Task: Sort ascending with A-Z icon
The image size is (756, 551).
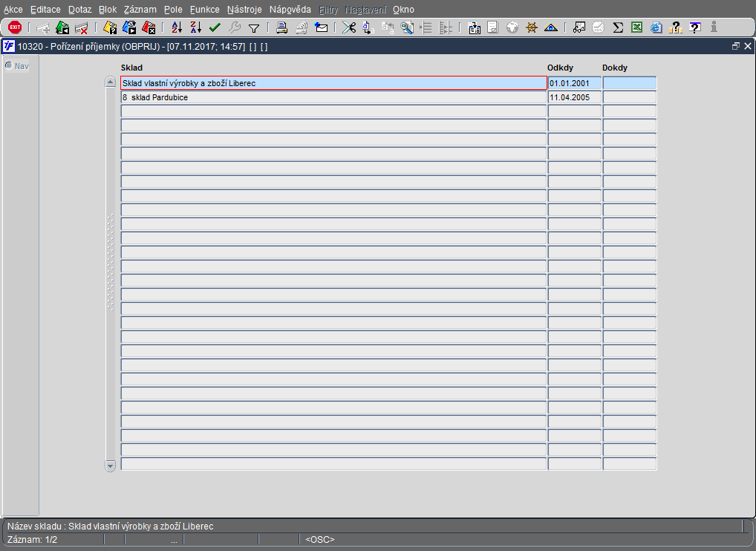Action: [177, 28]
